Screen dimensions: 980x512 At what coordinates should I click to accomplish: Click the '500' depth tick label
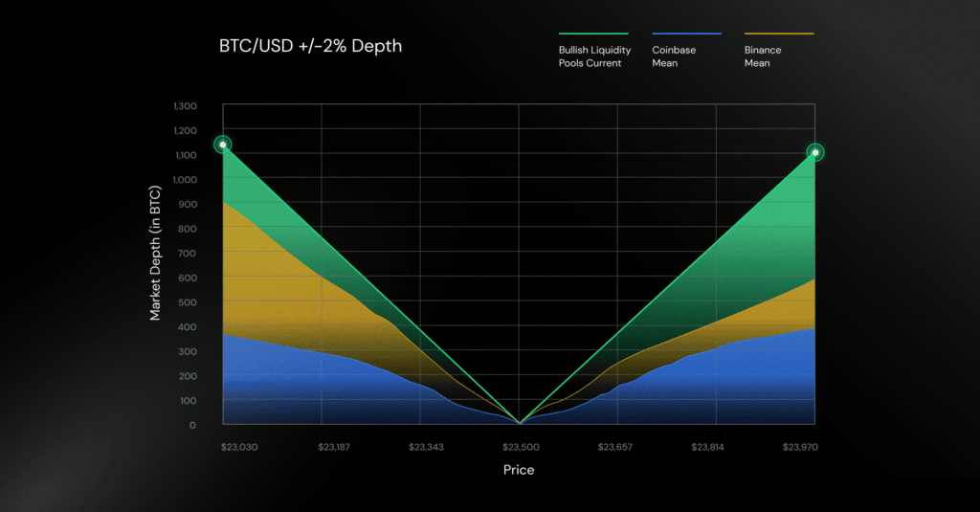[x=188, y=302]
